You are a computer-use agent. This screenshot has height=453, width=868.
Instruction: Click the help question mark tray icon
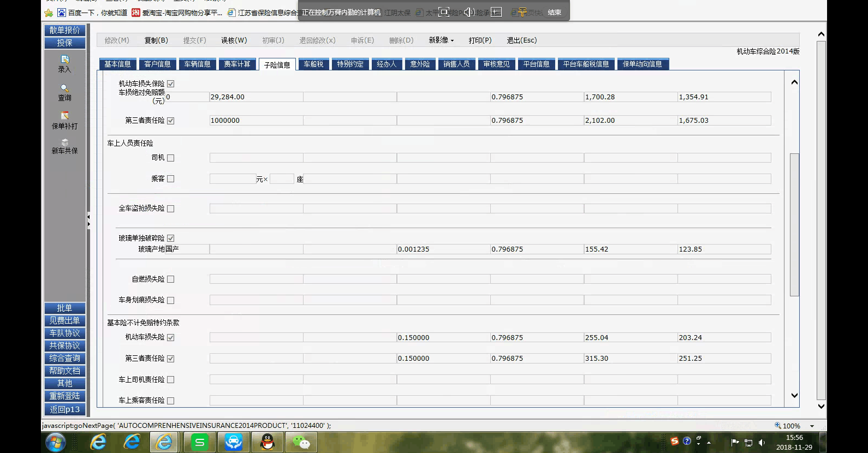(687, 441)
